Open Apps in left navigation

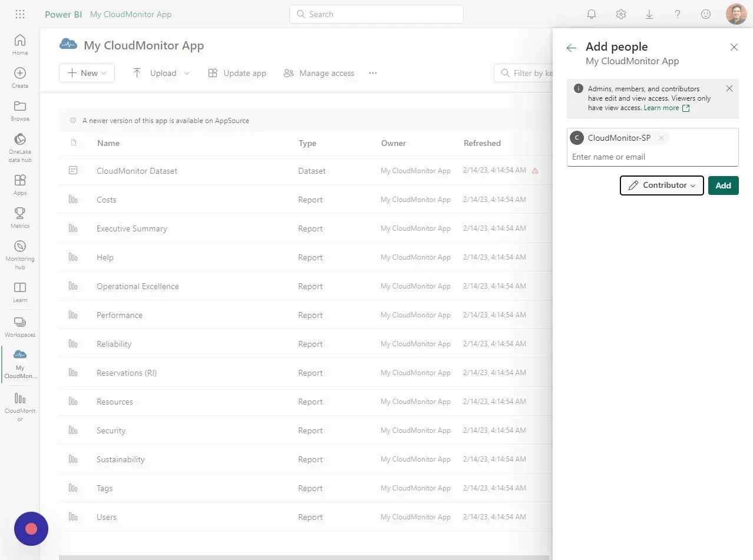click(20, 185)
